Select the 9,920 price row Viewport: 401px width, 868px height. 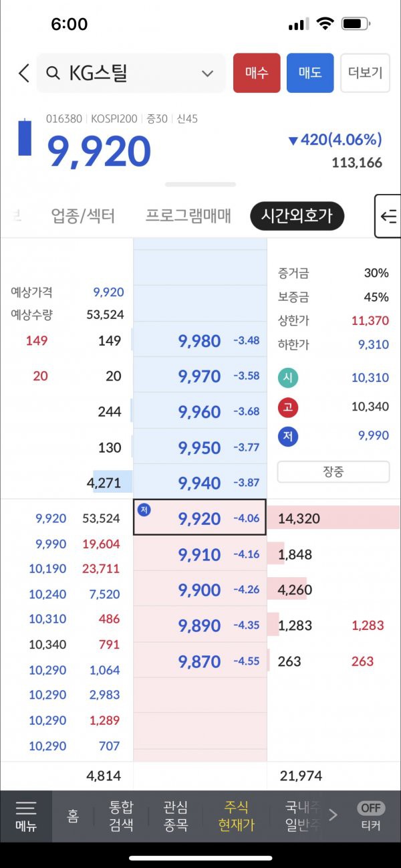point(200,517)
